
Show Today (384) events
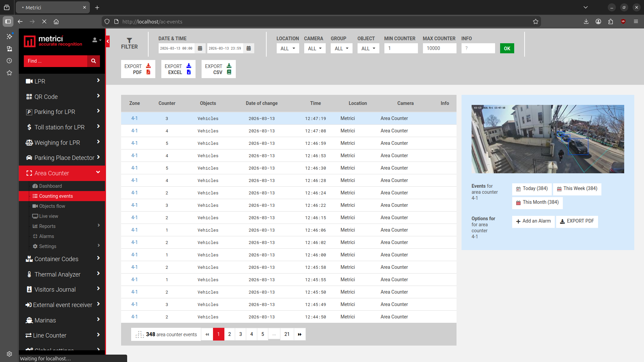[x=532, y=189]
